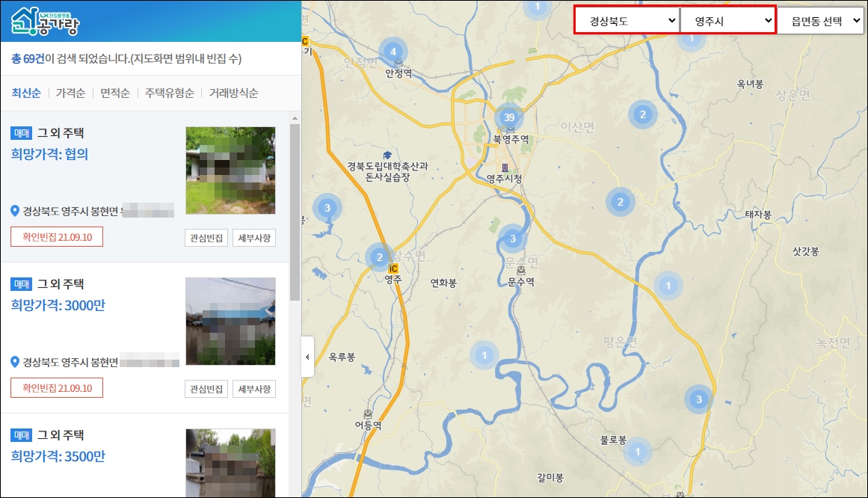Click the 어등역 station icon
The height and width of the screenshot is (498, 868).
(x=368, y=414)
